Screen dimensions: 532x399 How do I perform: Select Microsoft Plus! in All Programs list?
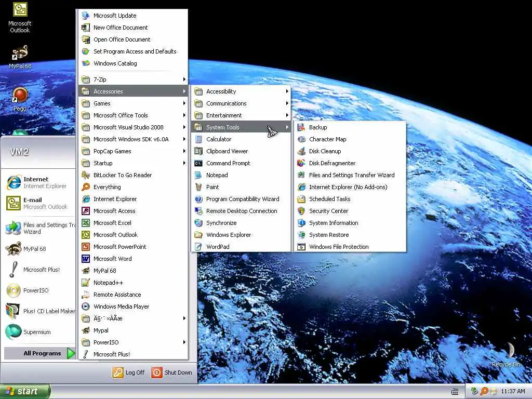coord(133,354)
